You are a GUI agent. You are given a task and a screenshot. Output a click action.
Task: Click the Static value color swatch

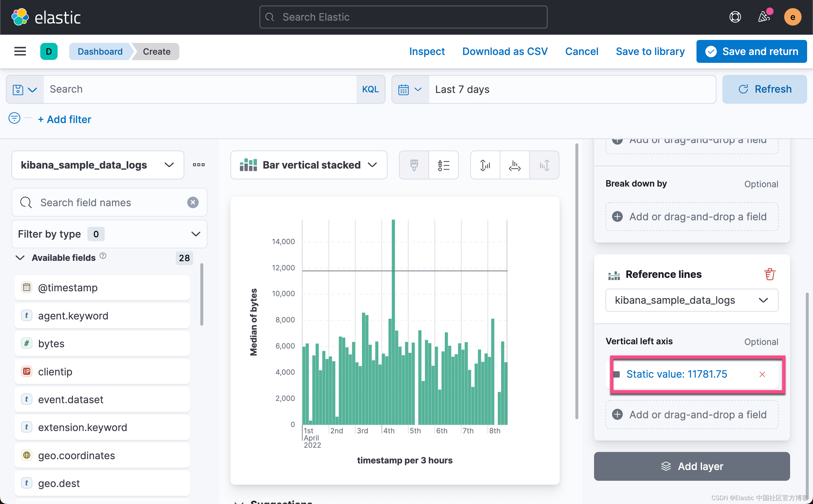616,374
